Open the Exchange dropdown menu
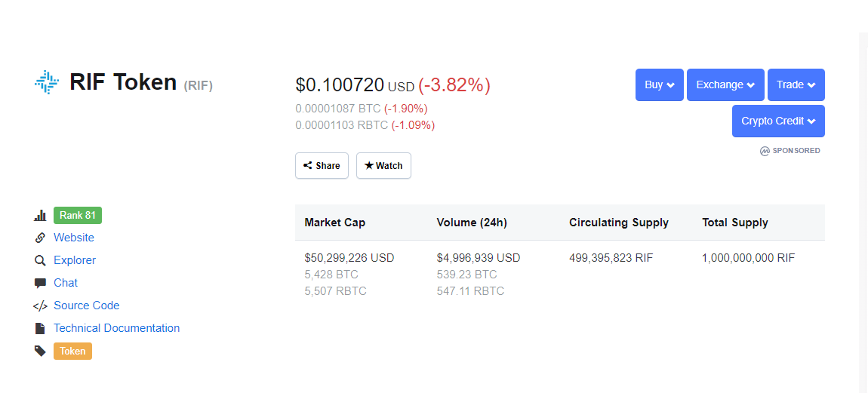The height and width of the screenshot is (393, 868). pyautogui.click(x=725, y=85)
